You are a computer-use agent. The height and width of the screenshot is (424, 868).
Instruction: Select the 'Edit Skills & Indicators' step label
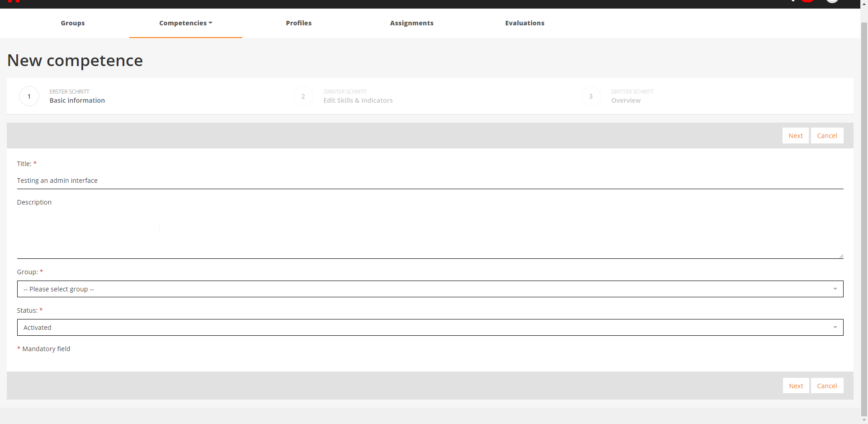point(358,100)
